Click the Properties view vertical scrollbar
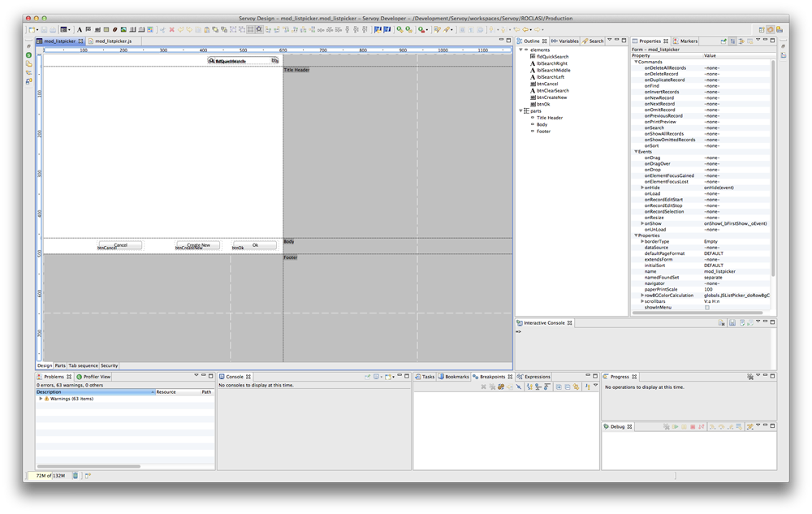The height and width of the screenshot is (514, 812). (773, 168)
